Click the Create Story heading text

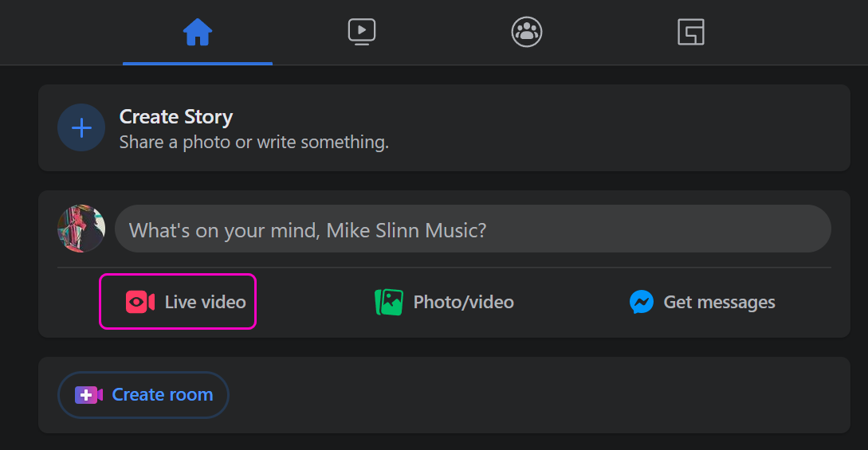176,117
